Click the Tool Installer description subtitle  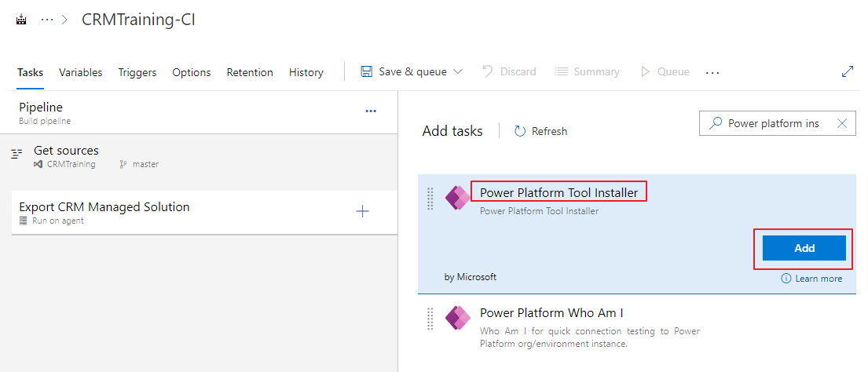pos(539,211)
